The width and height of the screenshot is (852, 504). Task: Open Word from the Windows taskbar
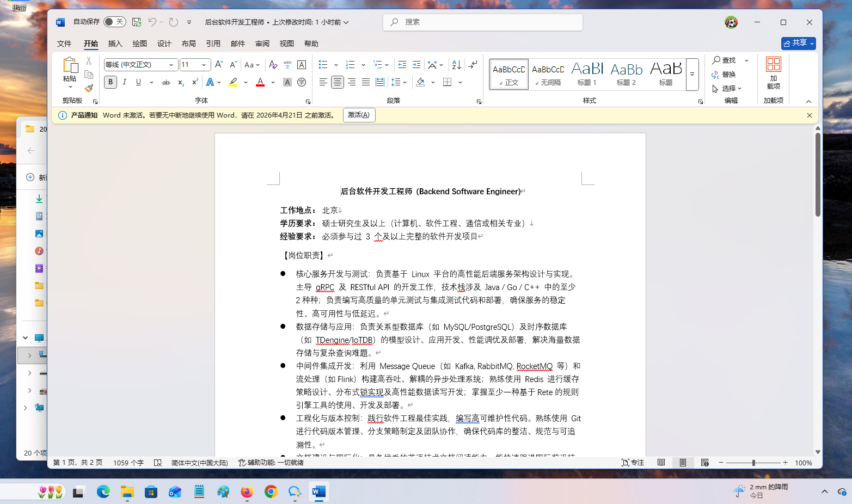(318, 492)
